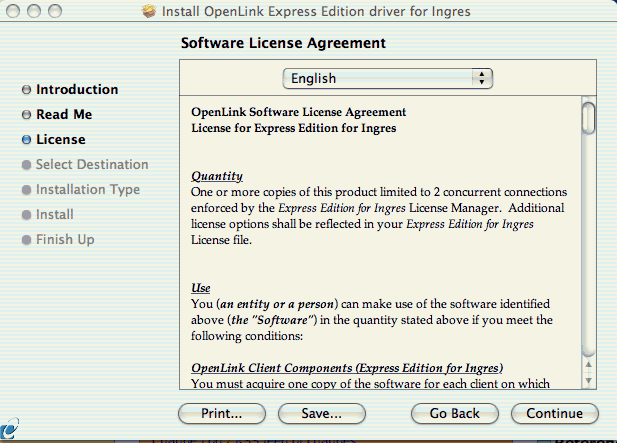Screen dimensions: 617x443
Task: Click the scroll up arrow of license text
Action: [589, 365]
